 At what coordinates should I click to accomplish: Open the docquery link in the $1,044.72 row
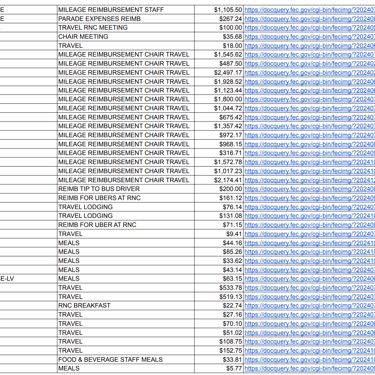click(310, 108)
